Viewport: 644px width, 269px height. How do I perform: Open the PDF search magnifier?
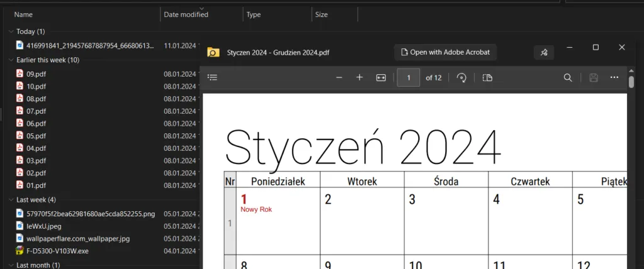pyautogui.click(x=568, y=77)
